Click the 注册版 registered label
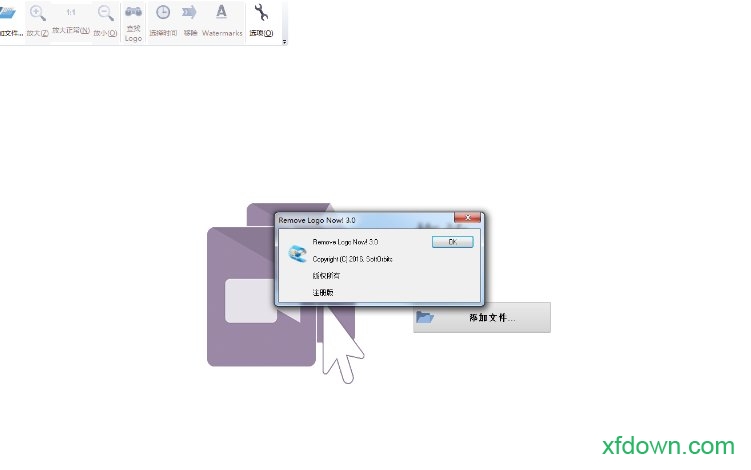This screenshot has height=470, width=751. coord(323,292)
